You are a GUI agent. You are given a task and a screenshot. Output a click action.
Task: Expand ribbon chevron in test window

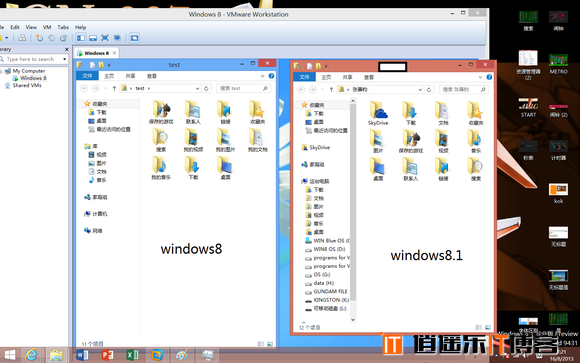click(262, 76)
